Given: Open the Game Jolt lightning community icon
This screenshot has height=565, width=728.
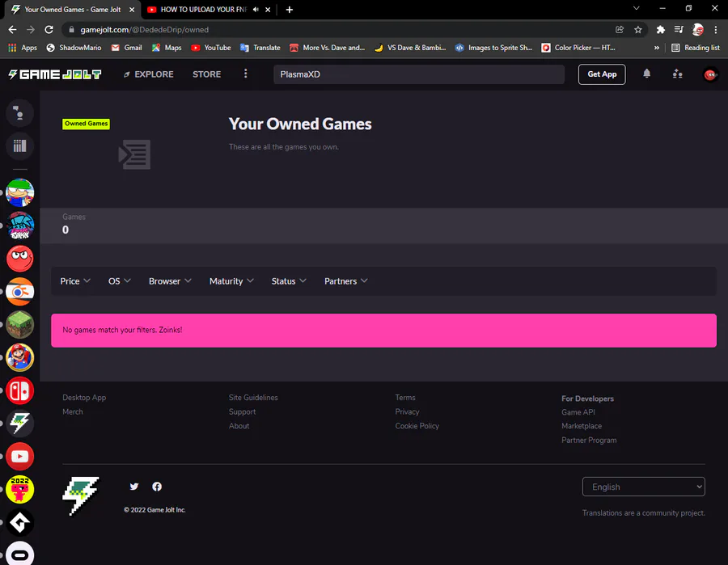Looking at the screenshot, I should pos(20,424).
